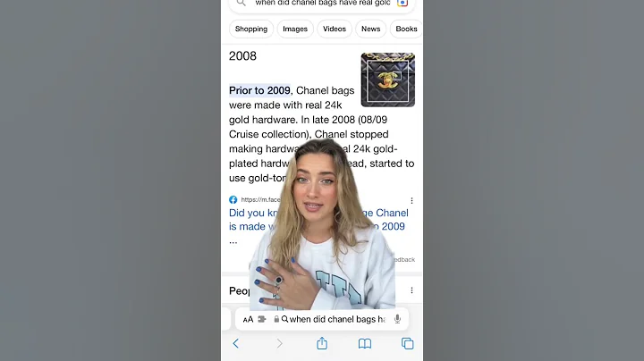Open the share sheet icon
This screenshot has height=361, width=644.
pyautogui.click(x=322, y=343)
